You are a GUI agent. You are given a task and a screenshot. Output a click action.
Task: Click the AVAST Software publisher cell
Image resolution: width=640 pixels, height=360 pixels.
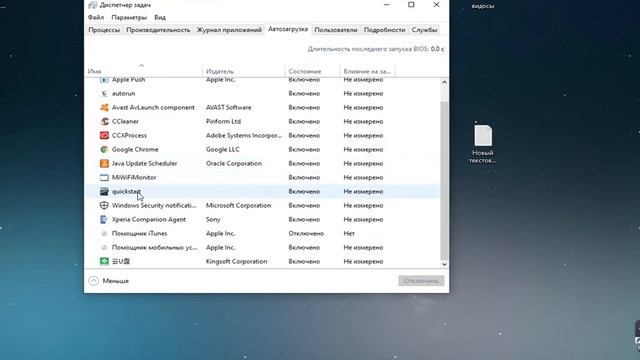229,107
